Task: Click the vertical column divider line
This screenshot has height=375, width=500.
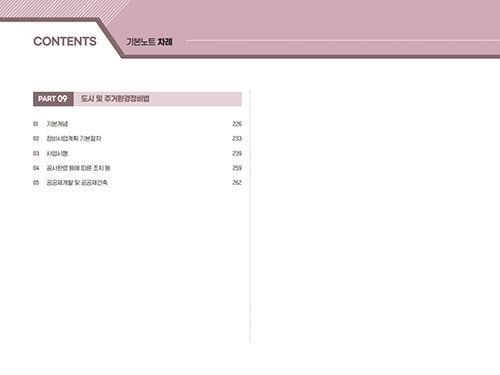Action: [250, 217]
